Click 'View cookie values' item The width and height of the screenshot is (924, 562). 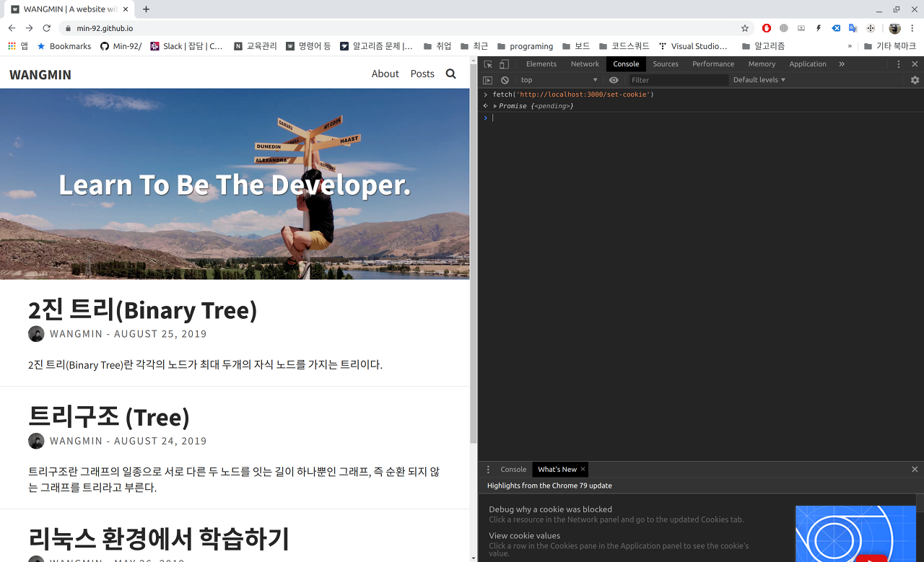[x=524, y=536]
